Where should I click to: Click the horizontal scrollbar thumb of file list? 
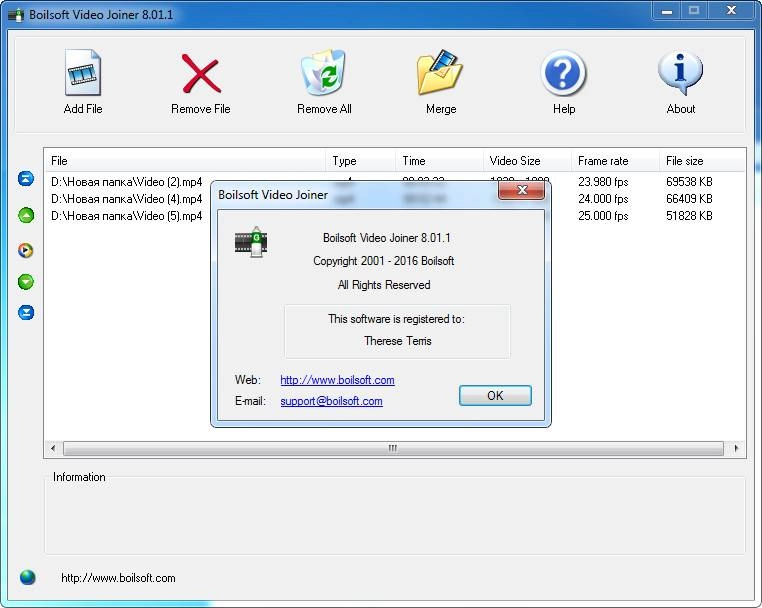[x=393, y=448]
